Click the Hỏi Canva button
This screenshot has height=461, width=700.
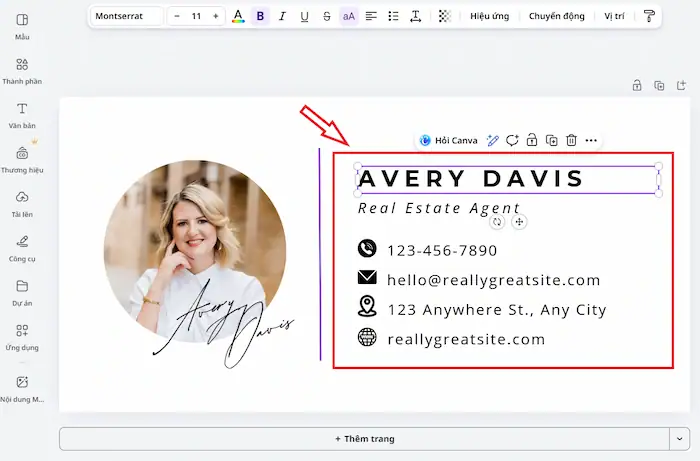[x=449, y=140]
